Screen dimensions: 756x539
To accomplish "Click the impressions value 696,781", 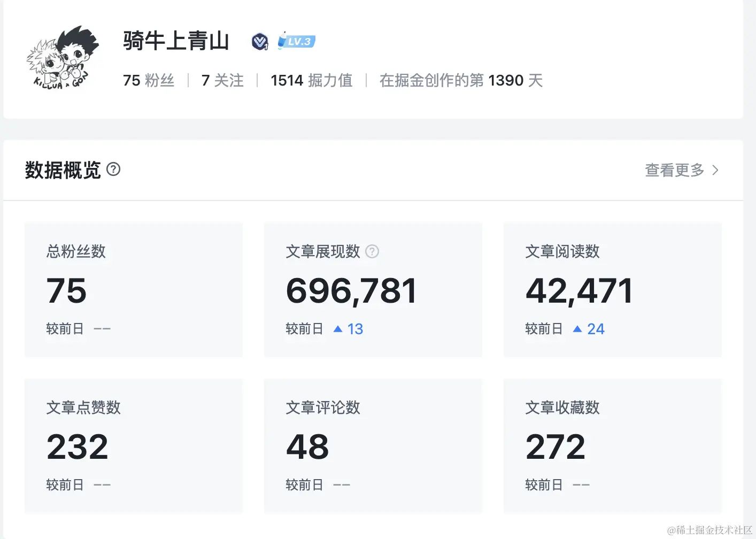I will tap(351, 291).
